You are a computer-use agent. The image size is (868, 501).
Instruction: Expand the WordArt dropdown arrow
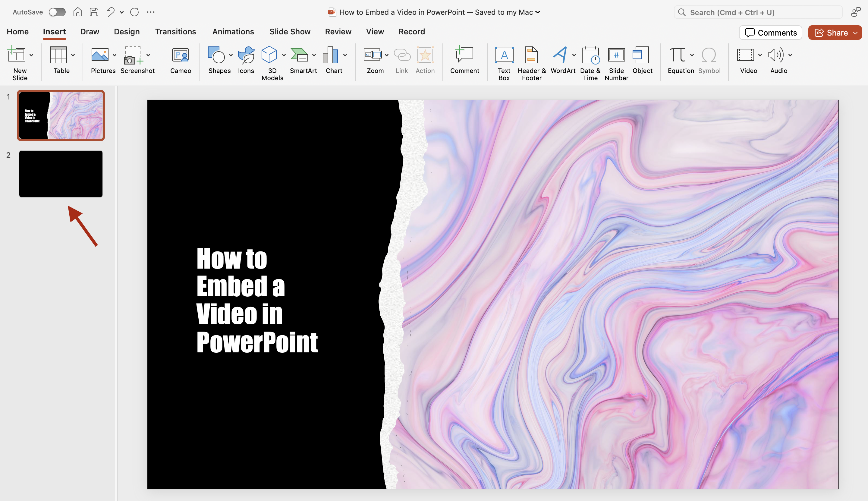[574, 55]
